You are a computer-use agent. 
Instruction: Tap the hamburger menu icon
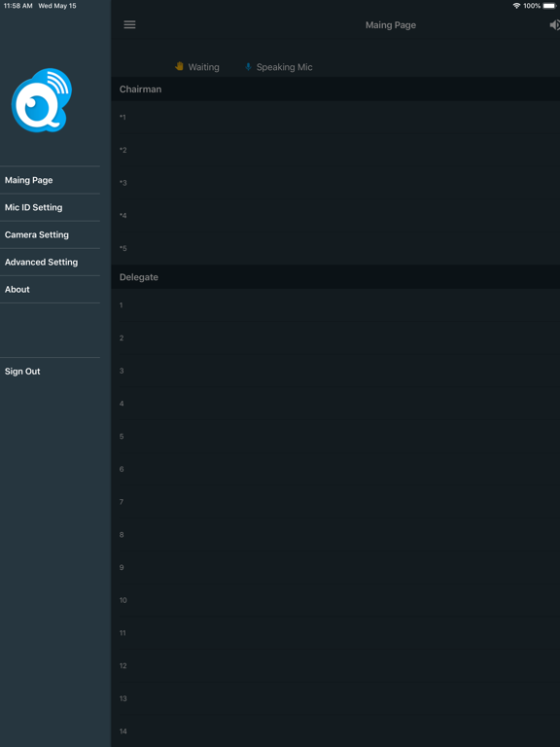pos(129,24)
